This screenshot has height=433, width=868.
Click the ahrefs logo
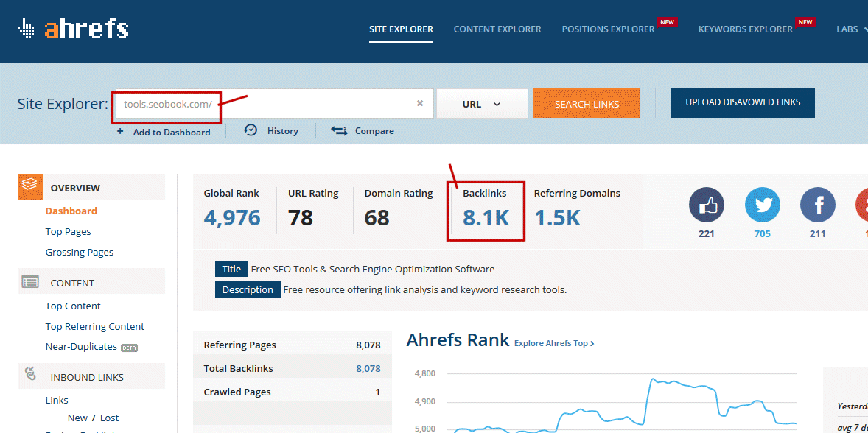tap(73, 29)
